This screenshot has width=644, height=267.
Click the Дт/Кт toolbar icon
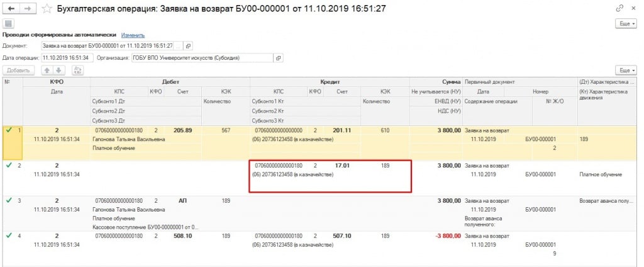77,71
